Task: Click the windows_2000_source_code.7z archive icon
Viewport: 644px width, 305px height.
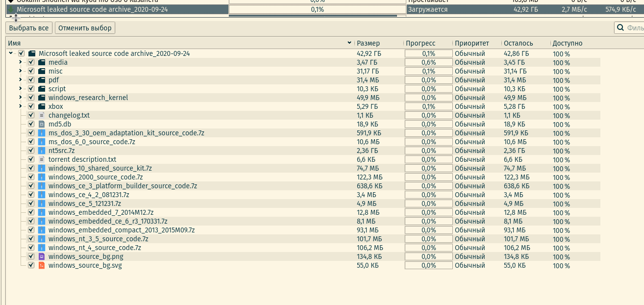Action: pos(42,177)
